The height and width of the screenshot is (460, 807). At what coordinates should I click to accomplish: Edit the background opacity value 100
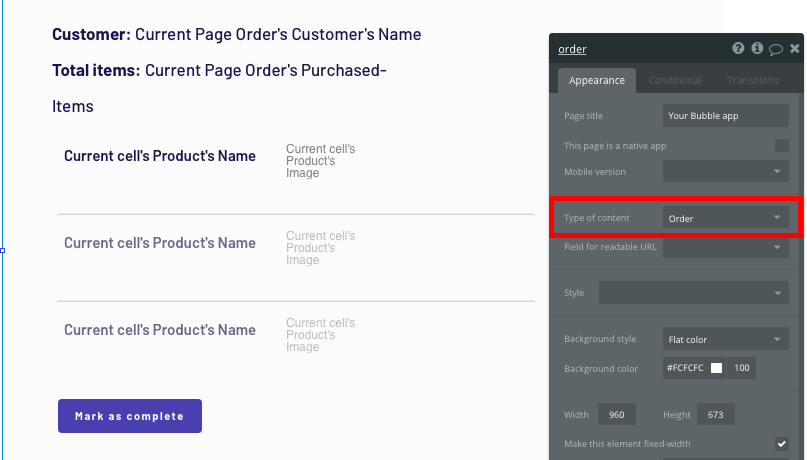(x=742, y=368)
